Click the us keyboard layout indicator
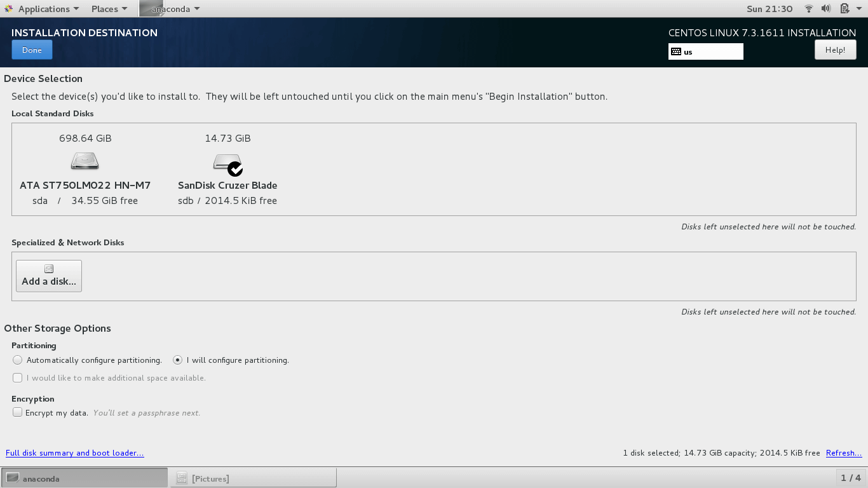This screenshot has width=868, height=488. 705,51
